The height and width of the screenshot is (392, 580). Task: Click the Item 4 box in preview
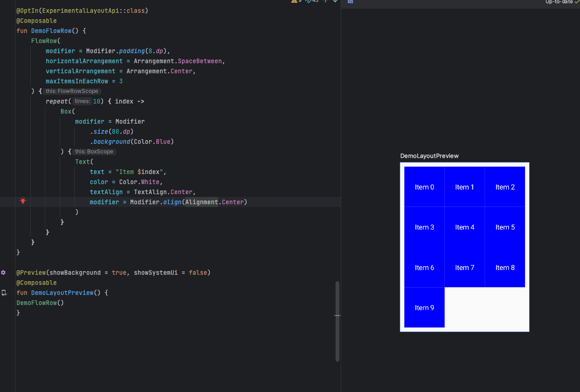pos(464,227)
